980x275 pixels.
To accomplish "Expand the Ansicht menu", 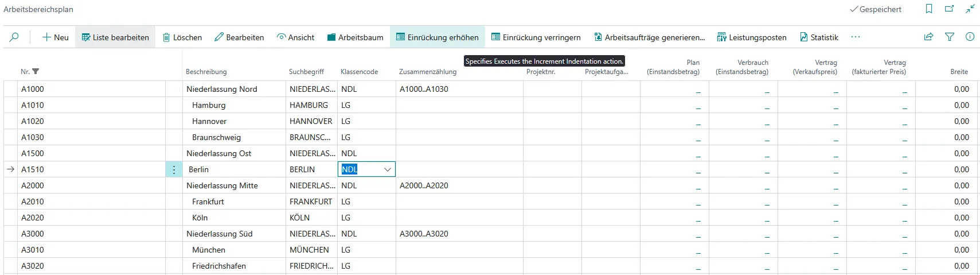I will click(x=295, y=37).
